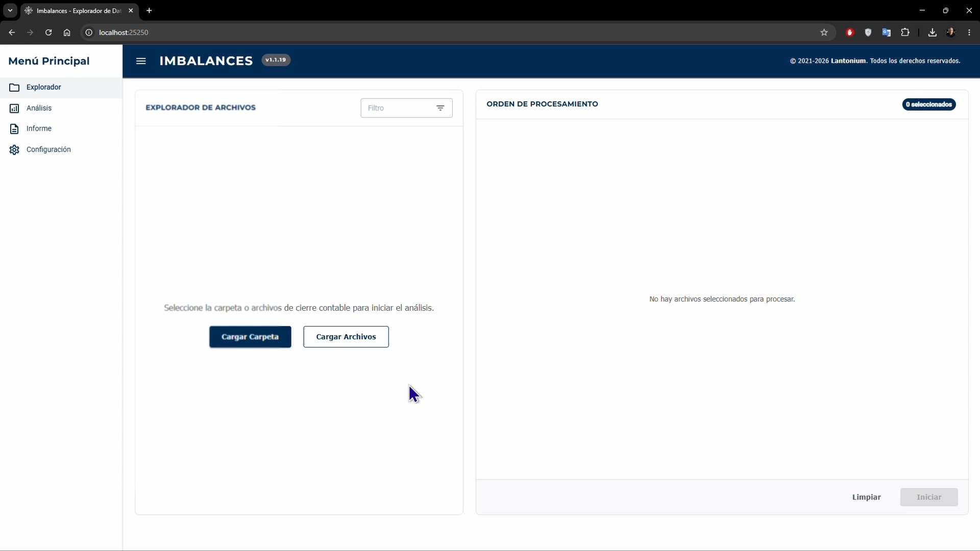Click Limpiar to clear the selection
980x551 pixels.
pos(866,497)
